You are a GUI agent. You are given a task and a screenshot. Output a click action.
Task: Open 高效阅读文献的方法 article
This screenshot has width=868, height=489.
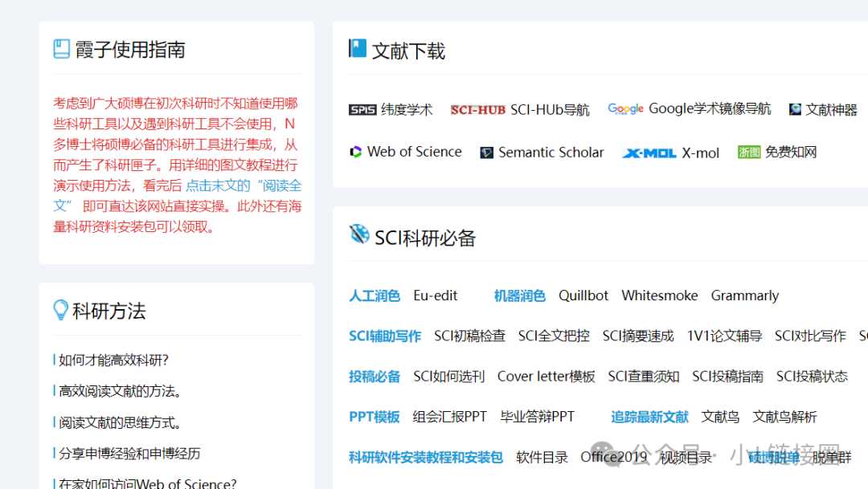[121, 391]
